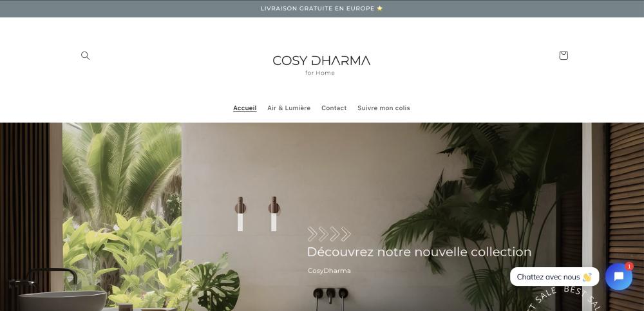Click the Livraison gratuite en Europe banner
The image size is (644, 311).
point(321,8)
